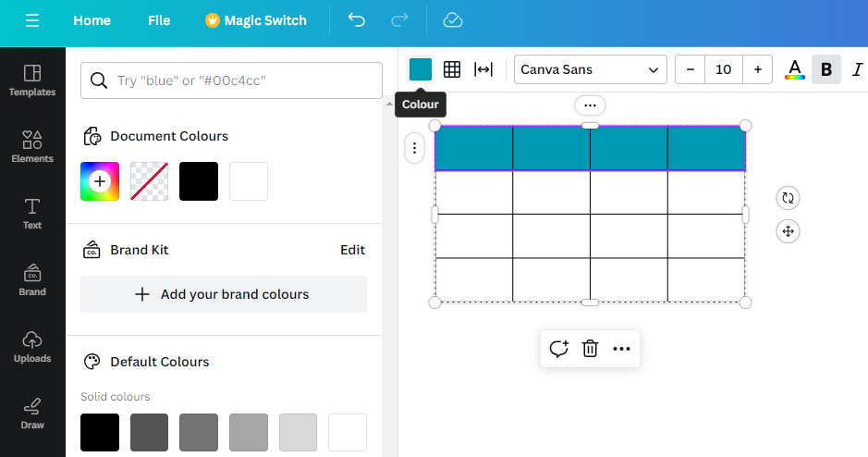This screenshot has height=457, width=868.
Task: Click the scroll up arrow of the panel
Action: point(390,104)
